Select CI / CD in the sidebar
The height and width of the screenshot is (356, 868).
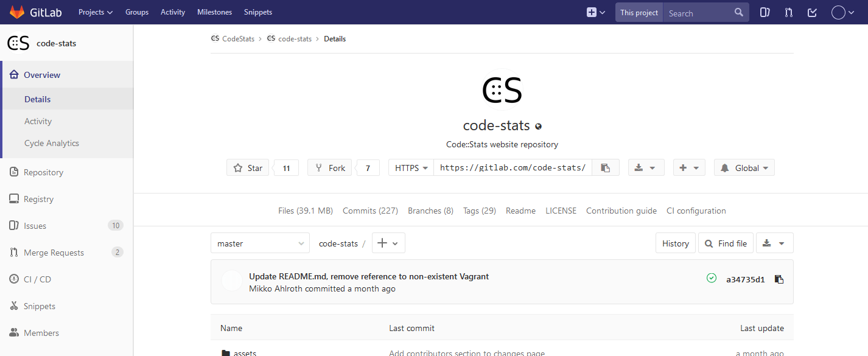click(x=37, y=279)
